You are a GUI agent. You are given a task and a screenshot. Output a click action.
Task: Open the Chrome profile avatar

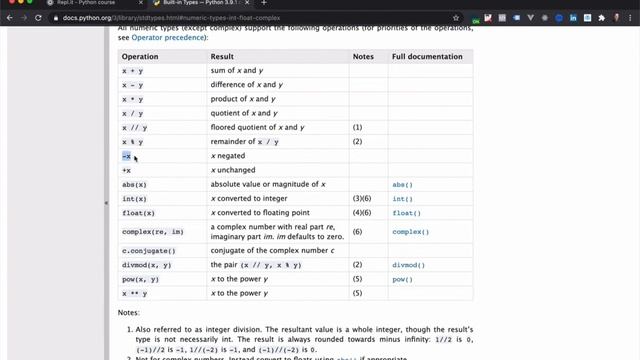point(616,18)
